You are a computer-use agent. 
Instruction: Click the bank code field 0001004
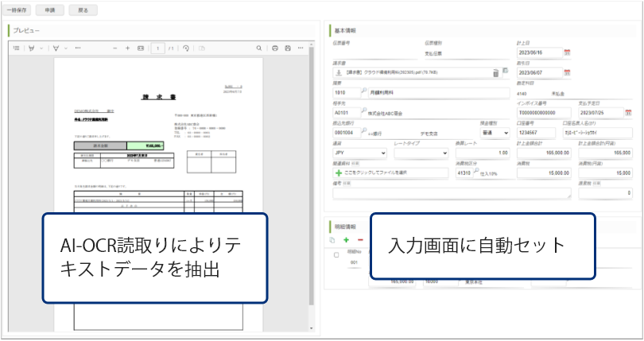(346, 133)
